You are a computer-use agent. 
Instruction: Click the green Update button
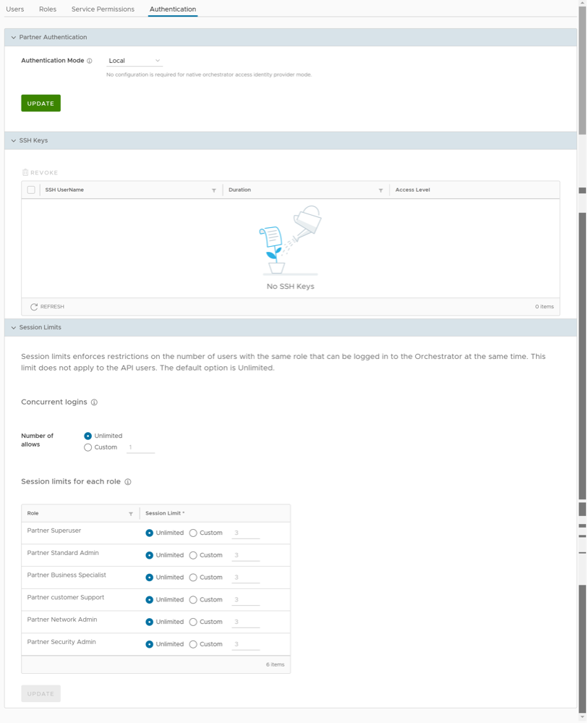click(x=41, y=103)
